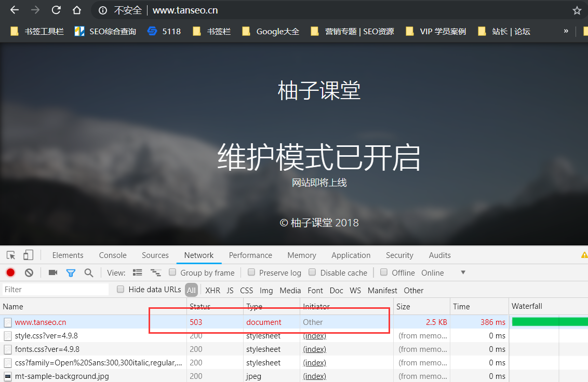The width and height of the screenshot is (588, 382).
Task: Filter requests by WS
Action: coord(355,291)
